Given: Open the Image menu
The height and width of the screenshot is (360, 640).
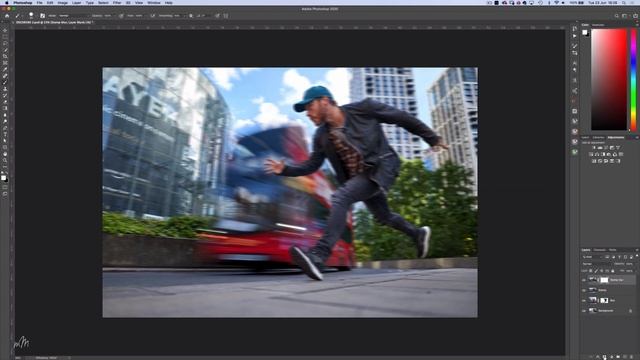Looking at the screenshot, I should pos(62,3).
